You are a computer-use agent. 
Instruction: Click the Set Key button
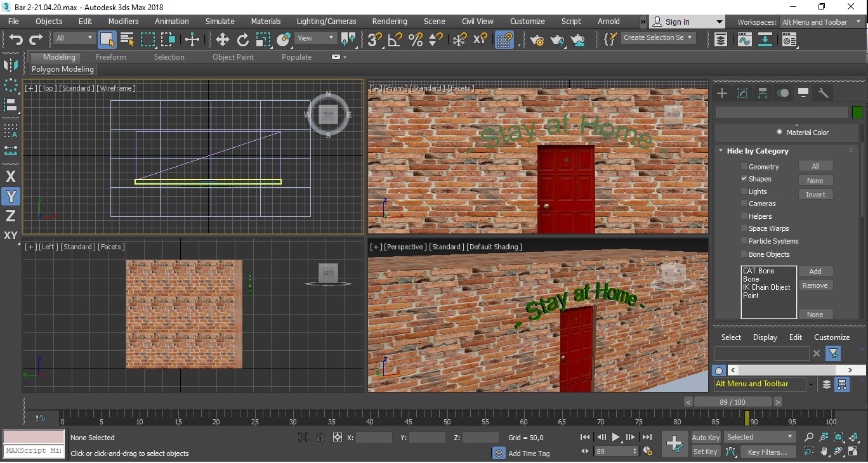(706, 452)
